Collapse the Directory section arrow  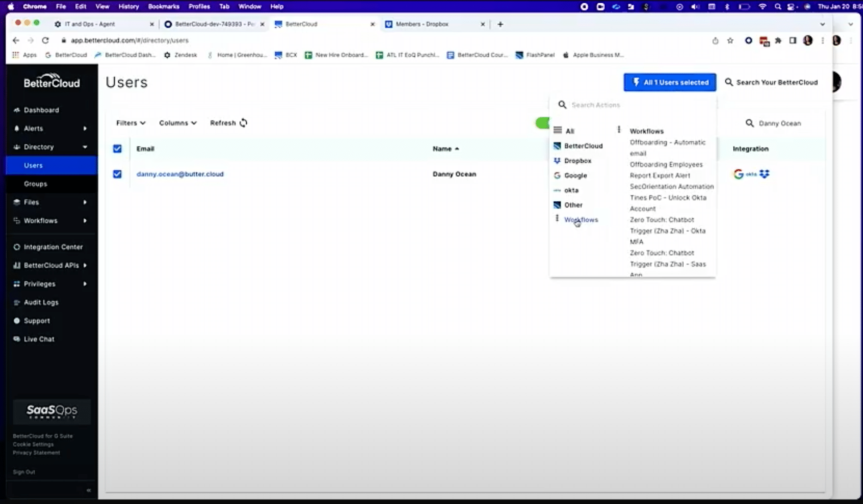85,147
